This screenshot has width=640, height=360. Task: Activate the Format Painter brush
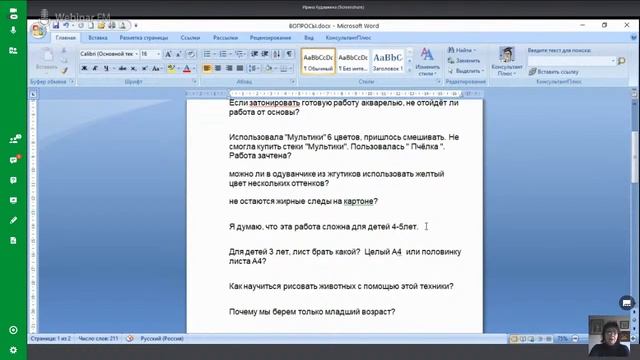tap(64, 71)
